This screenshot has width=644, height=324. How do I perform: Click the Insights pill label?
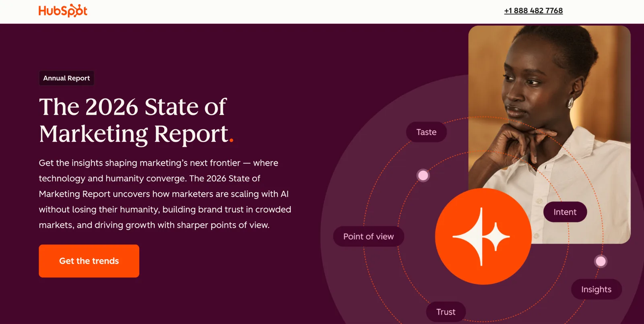(x=596, y=289)
